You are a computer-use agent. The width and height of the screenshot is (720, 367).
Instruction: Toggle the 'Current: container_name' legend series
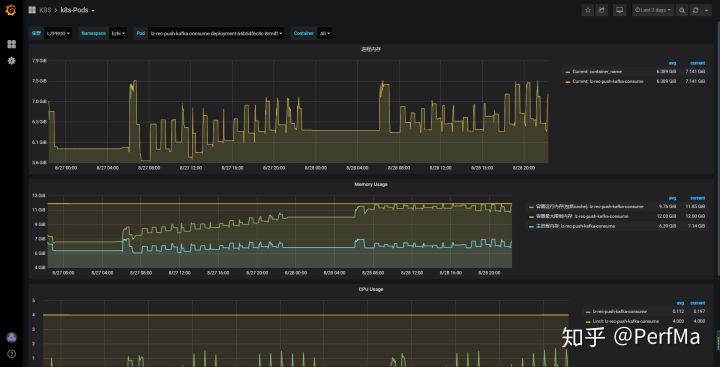click(x=597, y=72)
